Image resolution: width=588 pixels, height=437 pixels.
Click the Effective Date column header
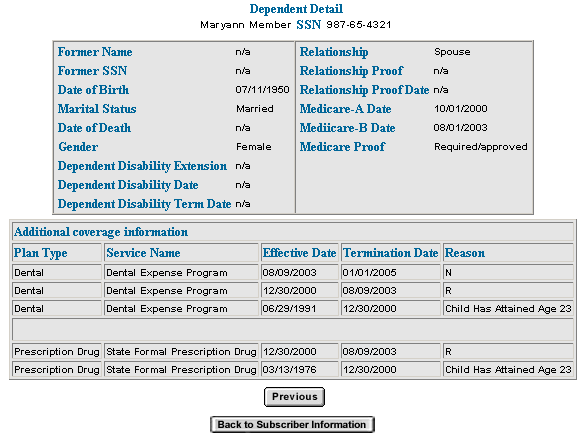tap(299, 253)
